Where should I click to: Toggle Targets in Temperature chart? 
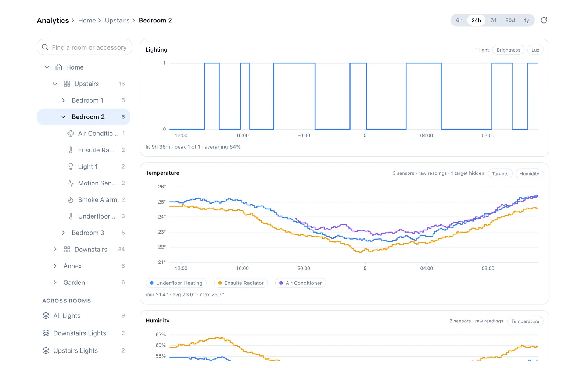click(500, 174)
